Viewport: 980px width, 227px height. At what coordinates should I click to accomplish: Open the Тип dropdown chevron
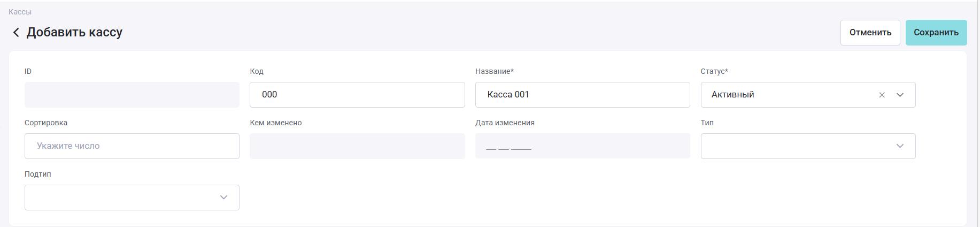click(x=900, y=146)
